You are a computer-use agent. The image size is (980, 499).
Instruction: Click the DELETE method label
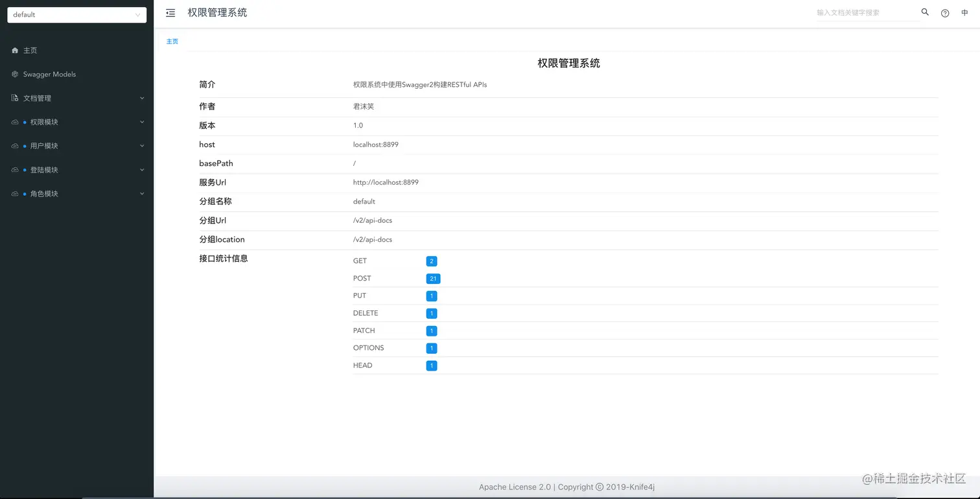click(x=366, y=314)
